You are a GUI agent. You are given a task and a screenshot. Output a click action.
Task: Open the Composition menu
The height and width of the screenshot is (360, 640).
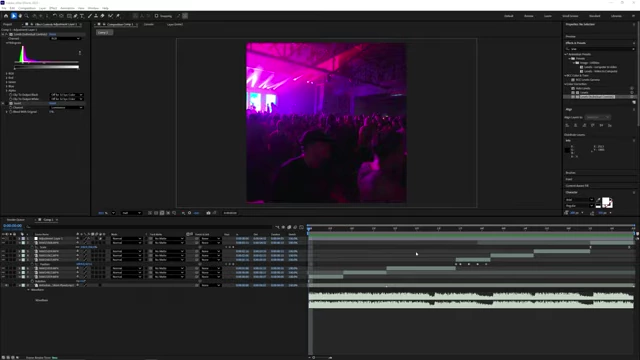27,8
